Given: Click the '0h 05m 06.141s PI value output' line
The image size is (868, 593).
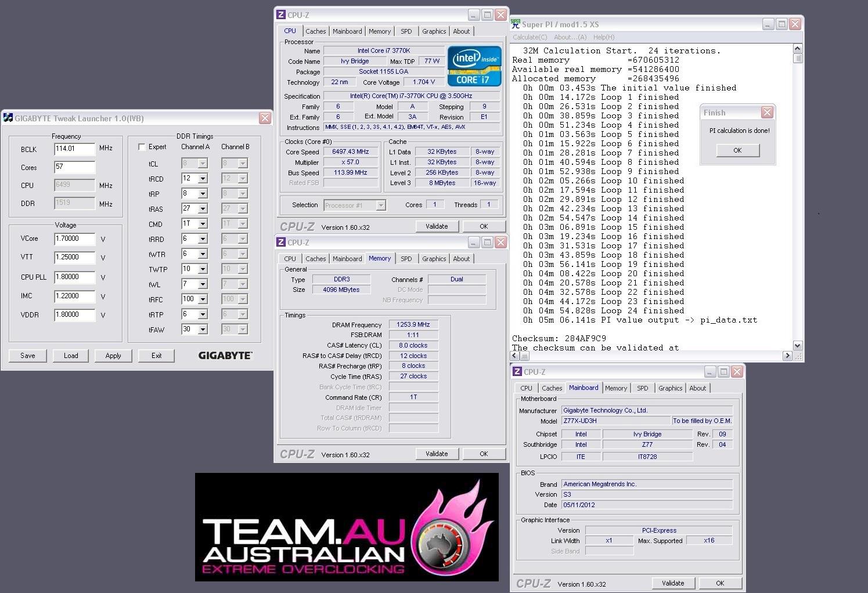Looking at the screenshot, I should pos(640,320).
